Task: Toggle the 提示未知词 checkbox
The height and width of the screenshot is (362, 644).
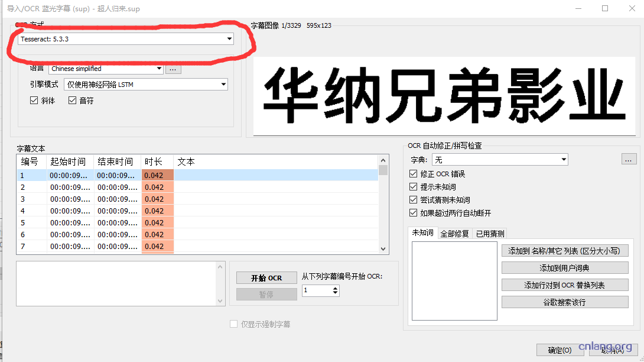Action: (413, 187)
